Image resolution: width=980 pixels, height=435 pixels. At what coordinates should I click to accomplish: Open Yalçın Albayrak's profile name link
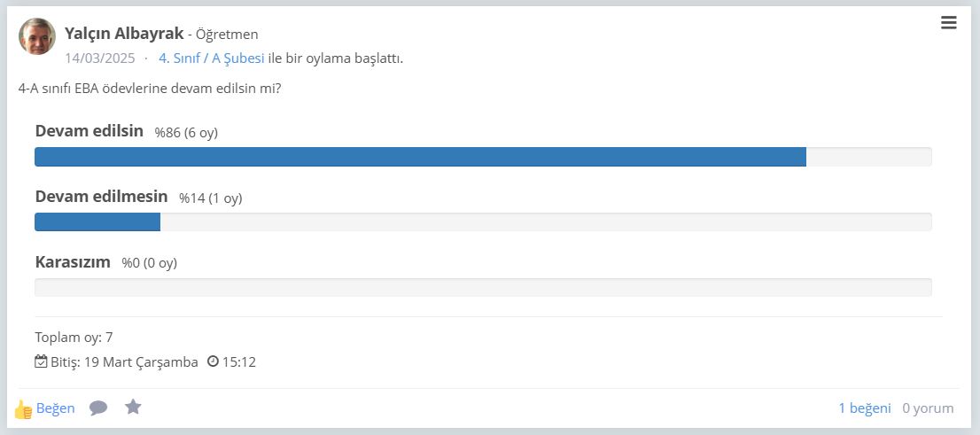(124, 33)
